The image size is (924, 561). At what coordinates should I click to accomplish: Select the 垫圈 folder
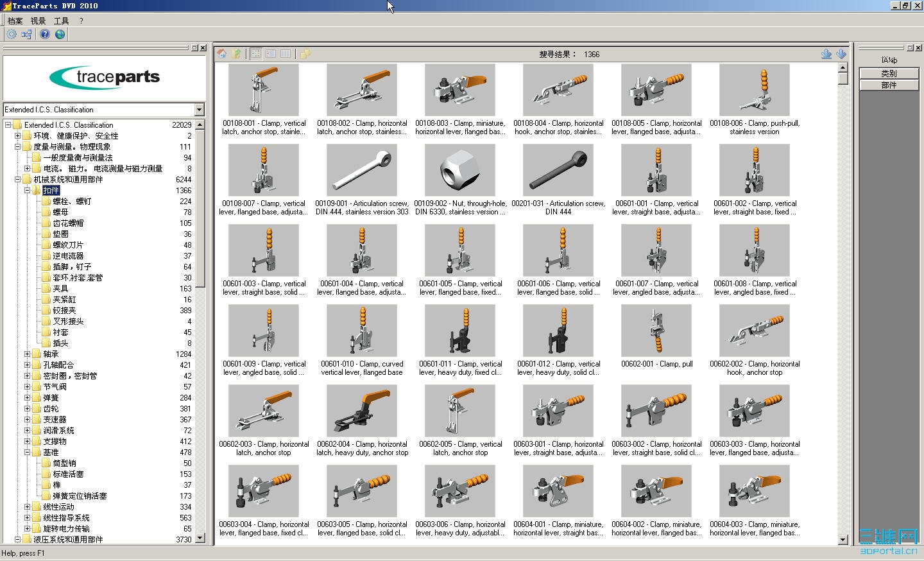click(x=60, y=234)
